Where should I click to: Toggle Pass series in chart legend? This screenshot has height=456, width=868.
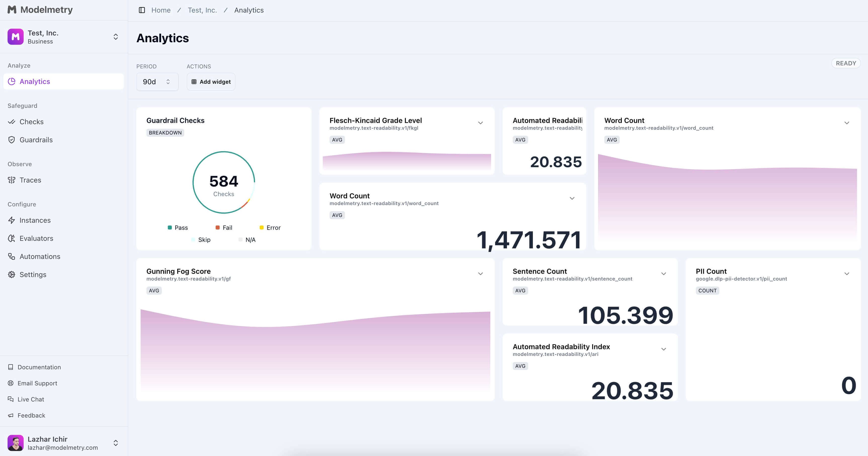pos(178,228)
